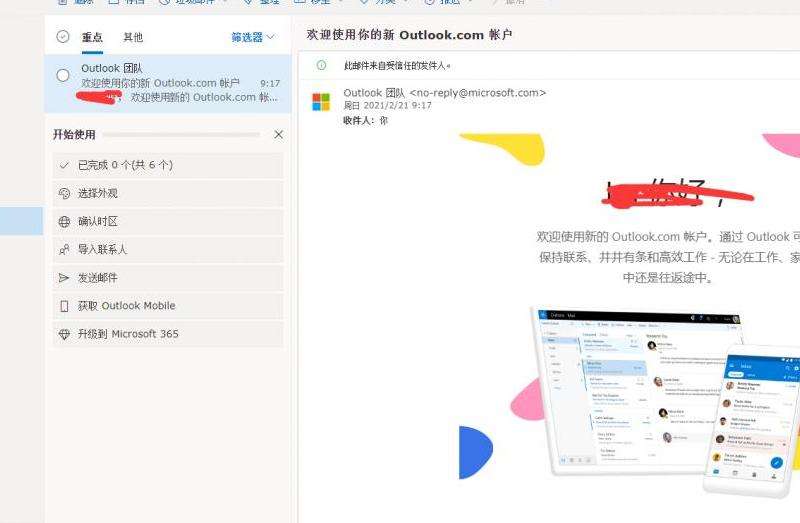Click the globe icon for 确认时区

pyautogui.click(x=65, y=222)
